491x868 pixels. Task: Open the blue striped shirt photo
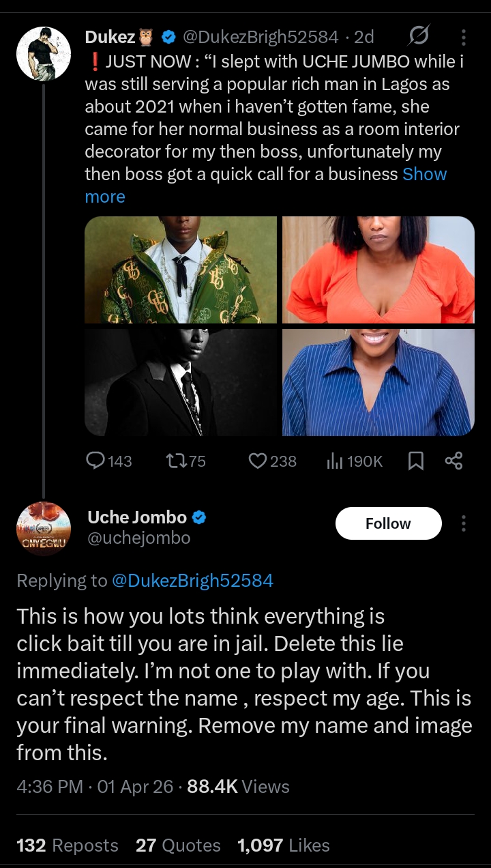[378, 382]
